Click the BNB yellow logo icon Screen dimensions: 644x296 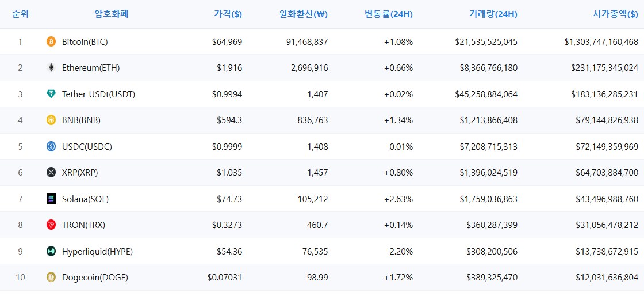(x=51, y=120)
